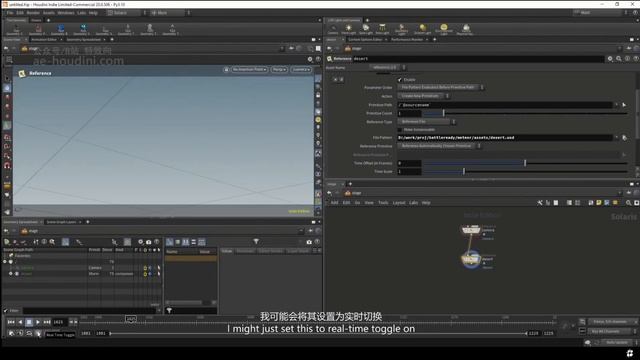
Task: Click the network editor search icon
Action: pyautogui.click(x=628, y=203)
